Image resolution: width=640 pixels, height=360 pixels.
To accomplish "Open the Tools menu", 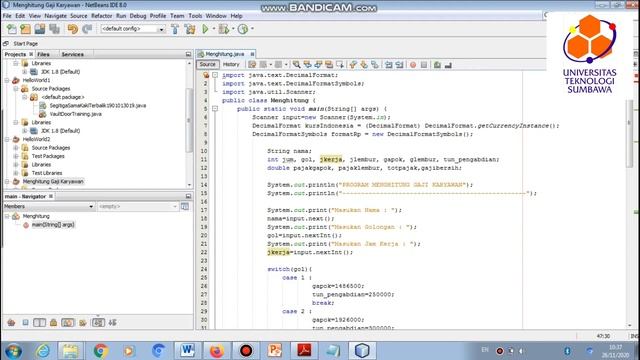I will tap(195, 16).
